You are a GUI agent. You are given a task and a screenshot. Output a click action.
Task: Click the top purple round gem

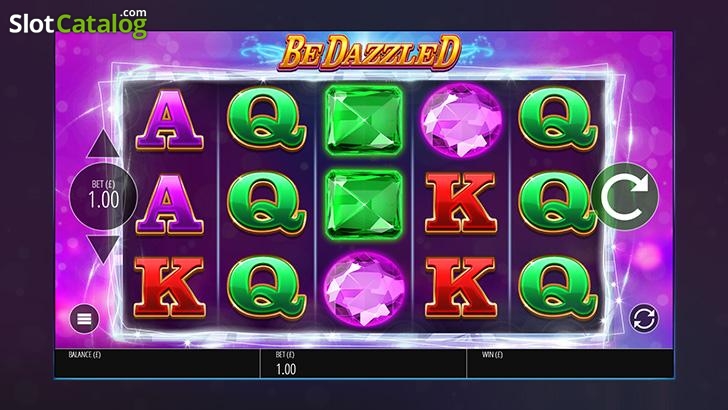(462, 120)
